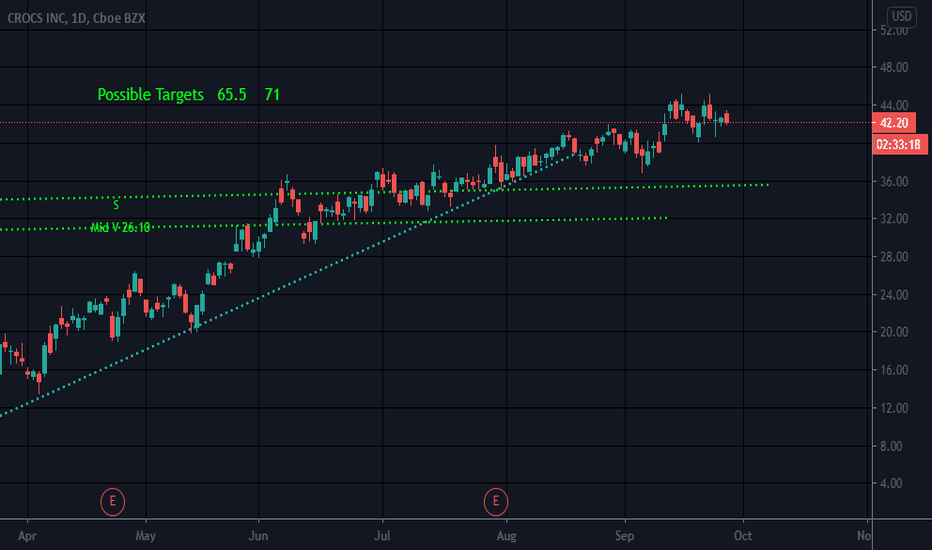
Task: Click the earnings marker near May
Action: pyautogui.click(x=112, y=502)
